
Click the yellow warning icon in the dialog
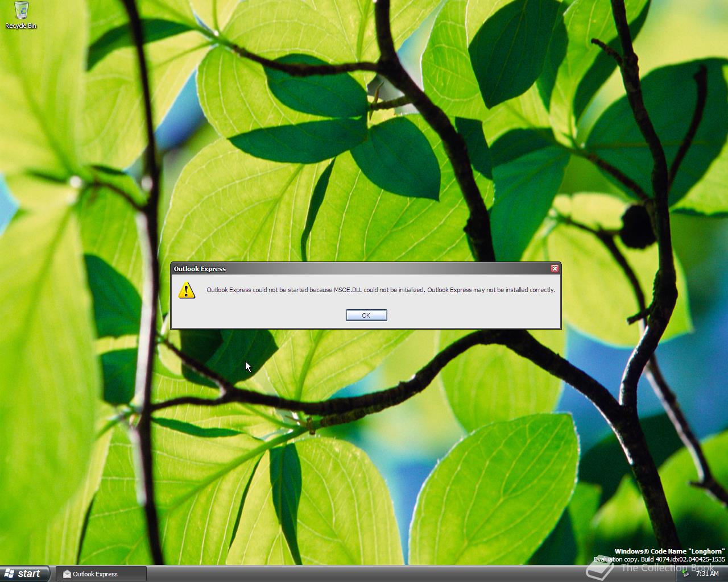click(x=187, y=290)
